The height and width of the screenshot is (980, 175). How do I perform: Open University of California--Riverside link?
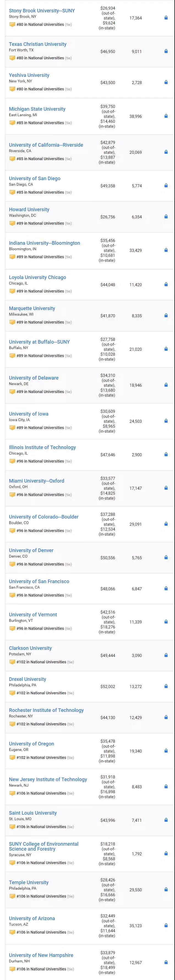tap(46, 145)
